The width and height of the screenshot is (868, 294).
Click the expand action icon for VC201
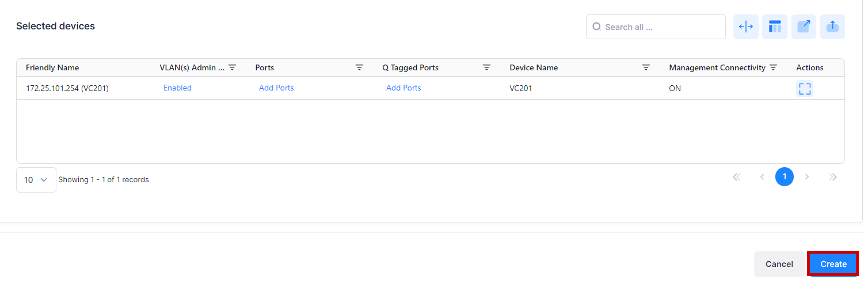click(x=805, y=89)
